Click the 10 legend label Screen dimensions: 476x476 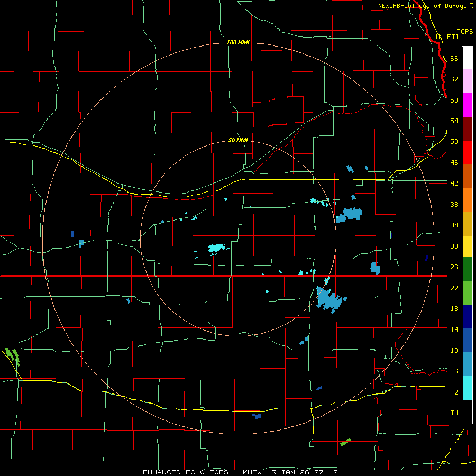(454, 351)
